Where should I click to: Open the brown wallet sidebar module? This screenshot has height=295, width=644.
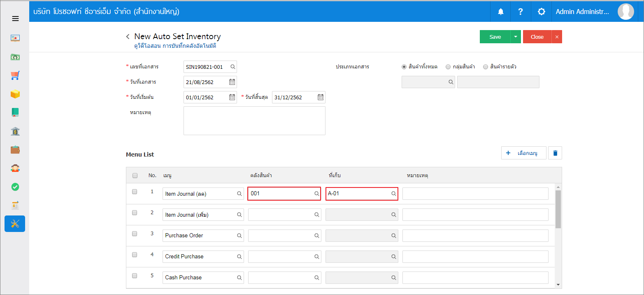tap(15, 150)
